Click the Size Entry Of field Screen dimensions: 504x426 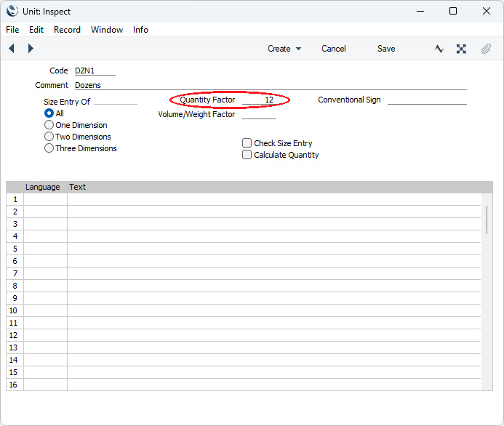(x=116, y=100)
